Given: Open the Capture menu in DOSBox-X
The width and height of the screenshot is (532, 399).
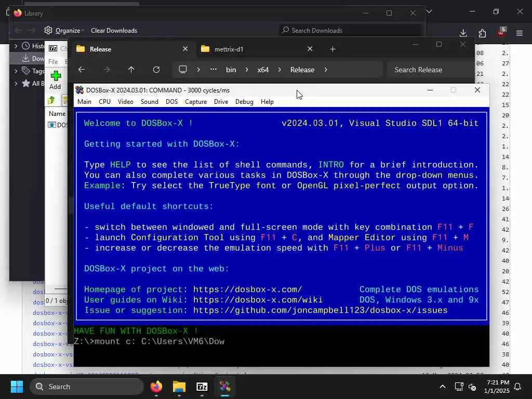Looking at the screenshot, I should [x=196, y=102].
